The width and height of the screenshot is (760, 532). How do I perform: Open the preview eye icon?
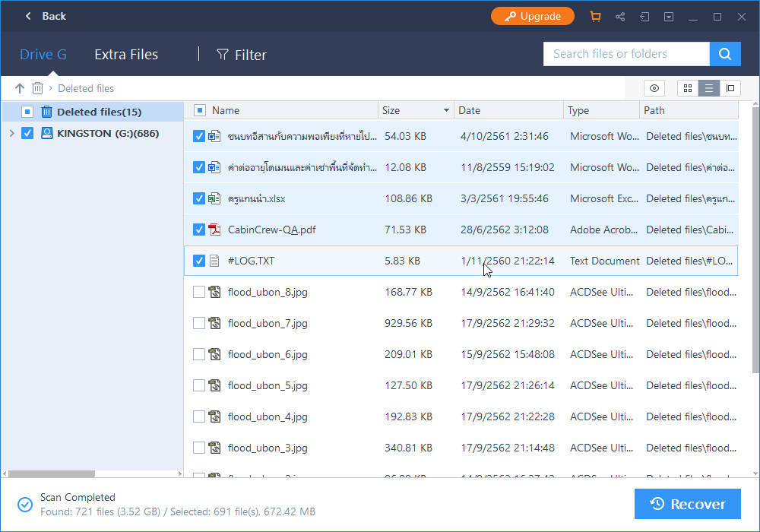(x=654, y=88)
